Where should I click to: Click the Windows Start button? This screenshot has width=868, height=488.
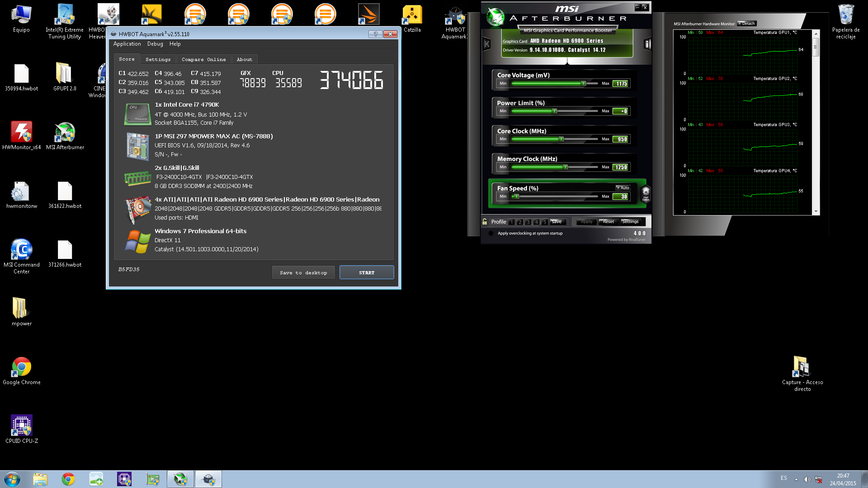(x=12, y=479)
